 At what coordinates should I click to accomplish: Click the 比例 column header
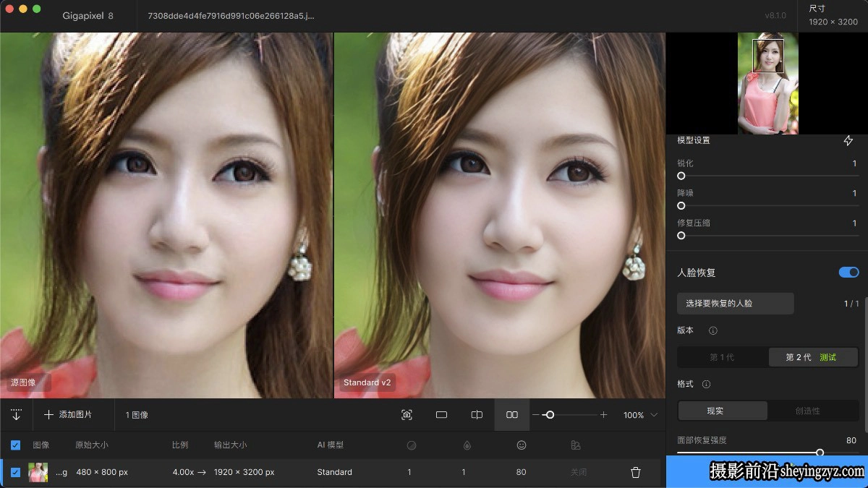tap(180, 445)
